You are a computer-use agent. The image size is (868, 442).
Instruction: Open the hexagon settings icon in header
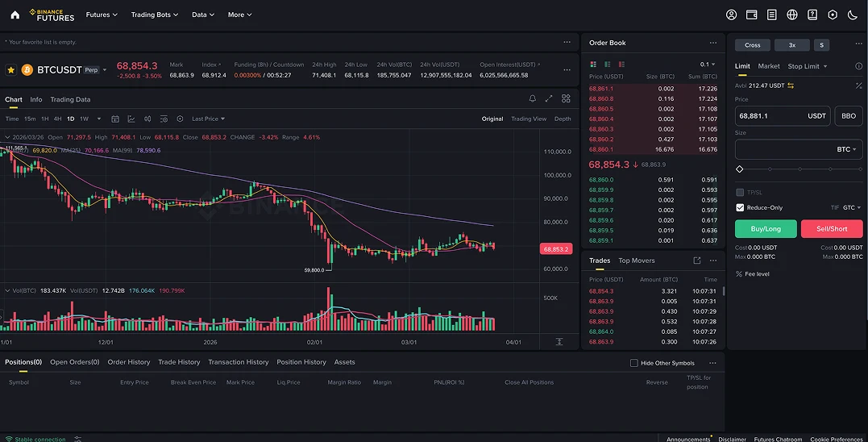(x=833, y=15)
